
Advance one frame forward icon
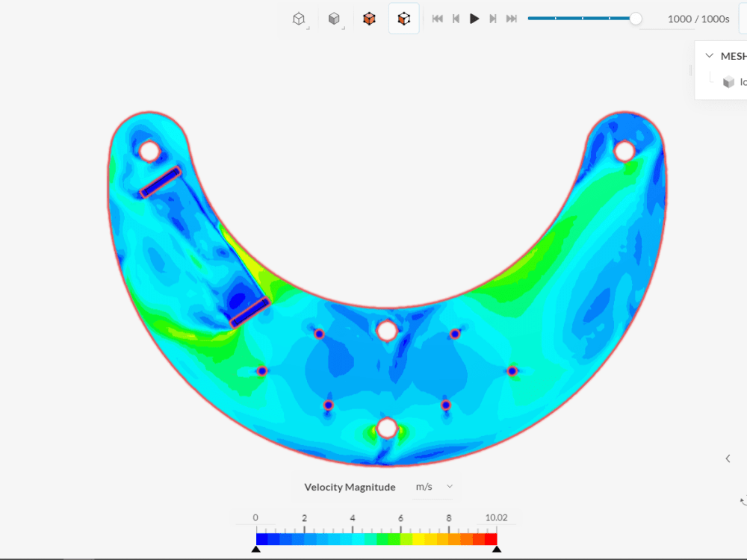(493, 19)
